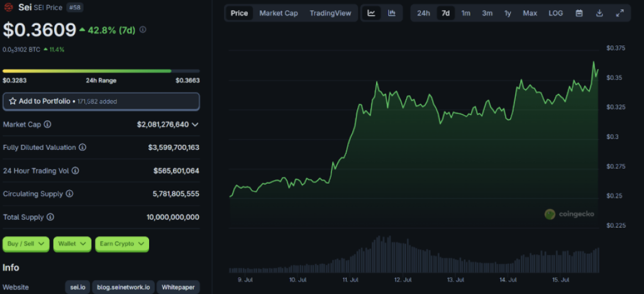The height and width of the screenshot is (294, 644).
Task: Click the 5,781,805,555 circulating supply value
Action: [x=176, y=194]
